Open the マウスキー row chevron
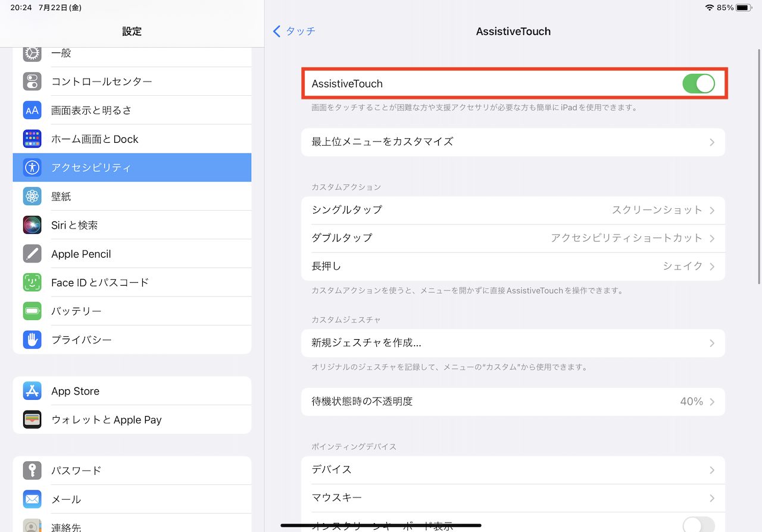This screenshot has height=532, width=762. 712,498
